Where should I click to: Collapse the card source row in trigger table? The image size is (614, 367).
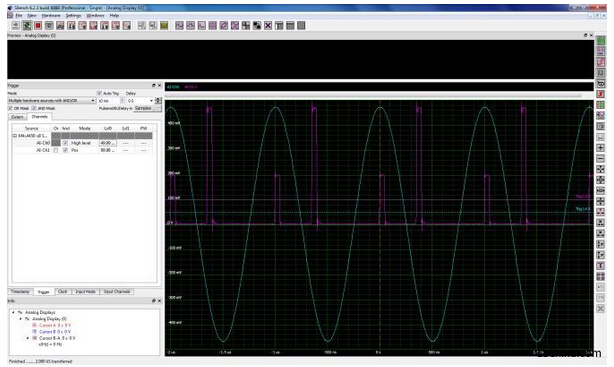point(15,136)
